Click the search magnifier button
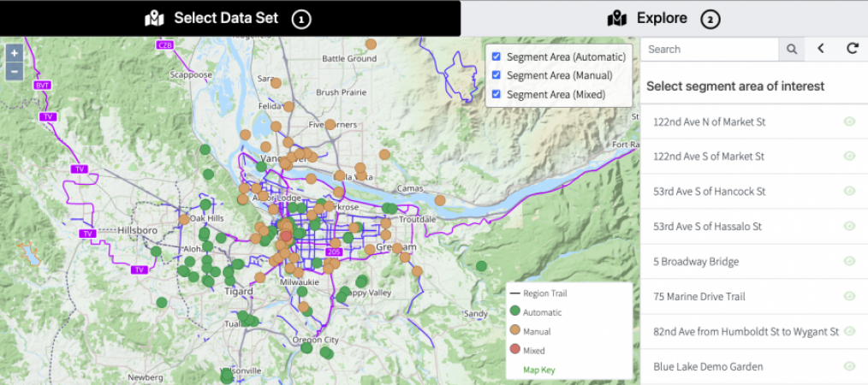Image resolution: width=868 pixels, height=385 pixels. click(x=792, y=50)
